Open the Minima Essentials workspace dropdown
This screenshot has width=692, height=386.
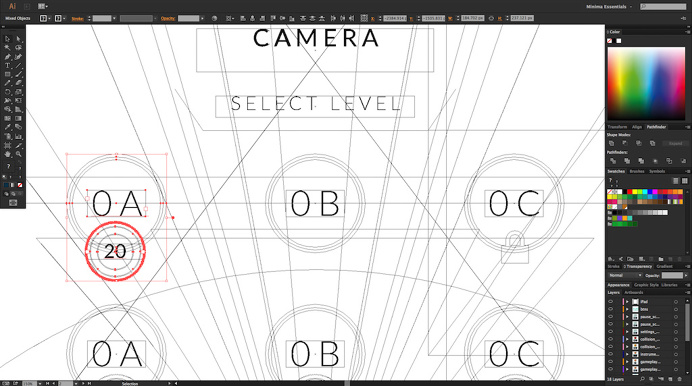[609, 7]
